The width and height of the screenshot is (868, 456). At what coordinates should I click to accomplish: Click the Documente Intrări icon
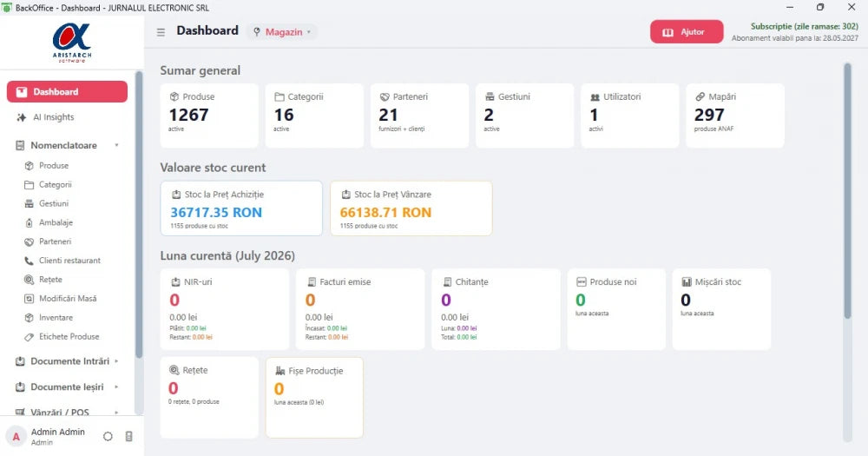coord(20,361)
